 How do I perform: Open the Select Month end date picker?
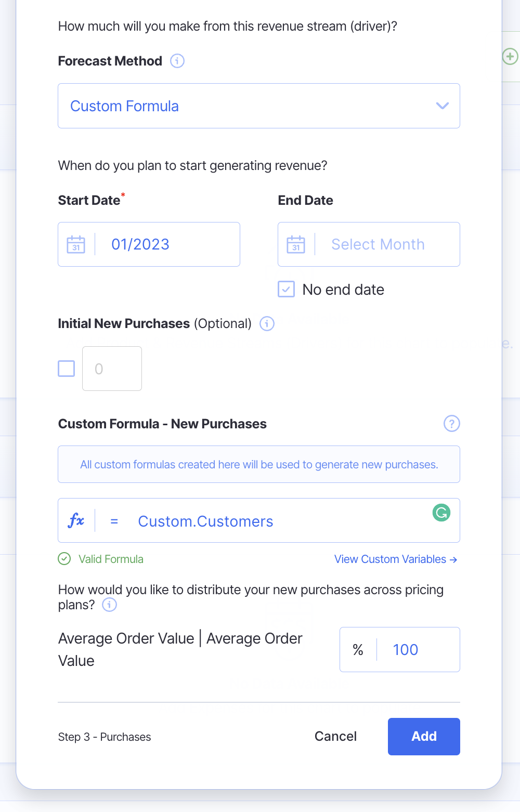pos(378,244)
